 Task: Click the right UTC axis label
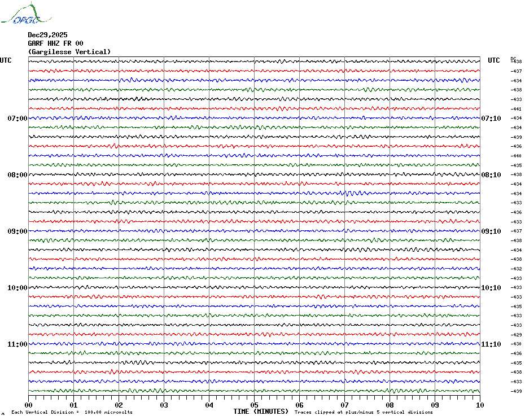(494, 60)
